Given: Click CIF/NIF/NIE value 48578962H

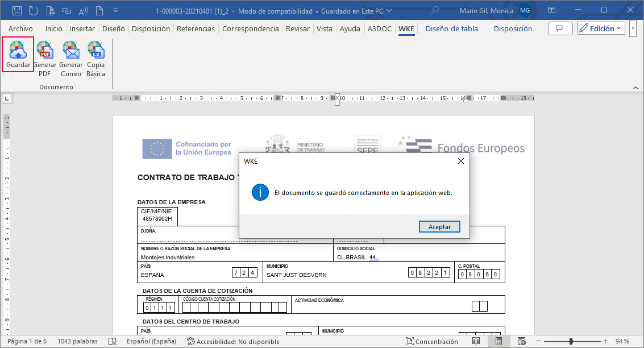Looking at the screenshot, I should 157,219.
